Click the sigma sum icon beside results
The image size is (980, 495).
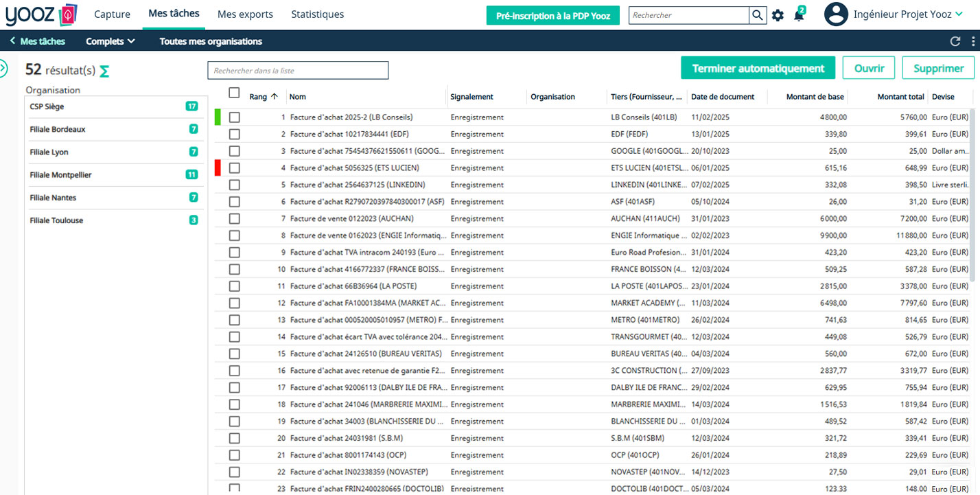104,71
